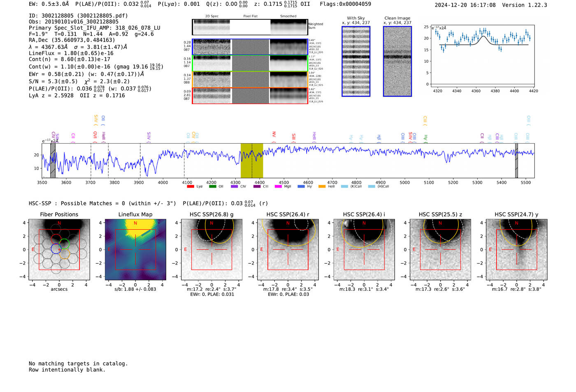576x392 pixels.
Task: Click the Pixel Flat column header
Action: coord(250,16)
